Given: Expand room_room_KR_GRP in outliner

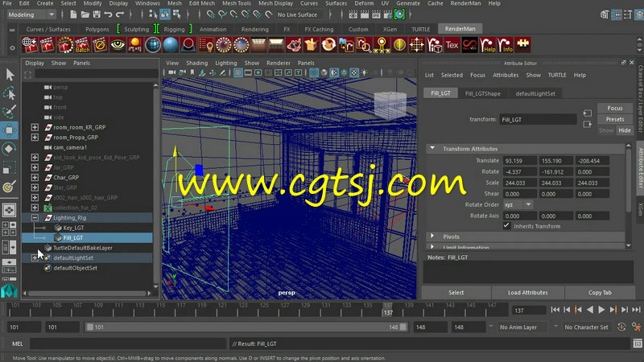Looking at the screenshot, I should tap(35, 127).
